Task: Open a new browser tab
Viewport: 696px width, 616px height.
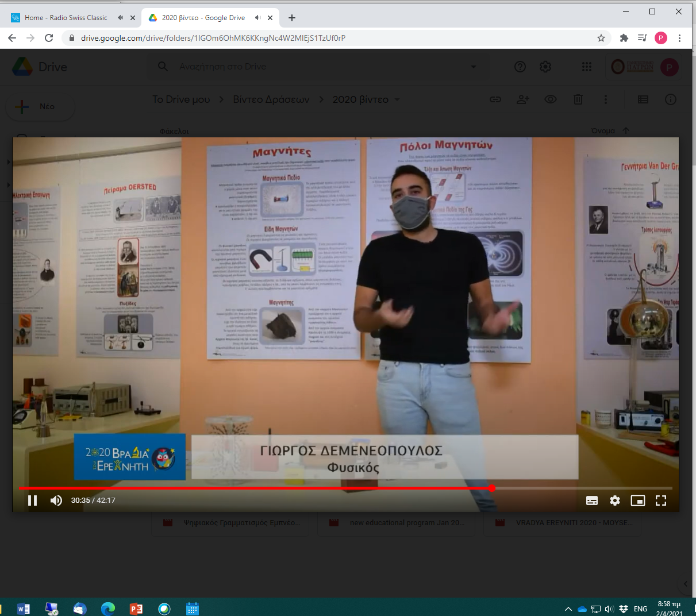Action: [292, 18]
